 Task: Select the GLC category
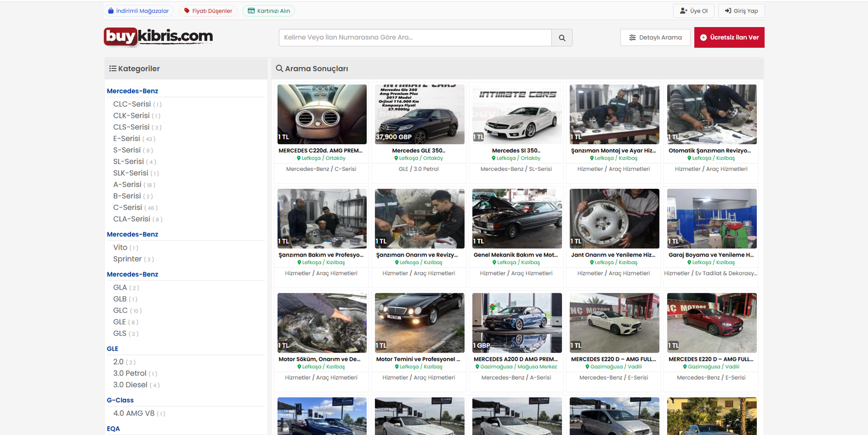[x=120, y=311]
